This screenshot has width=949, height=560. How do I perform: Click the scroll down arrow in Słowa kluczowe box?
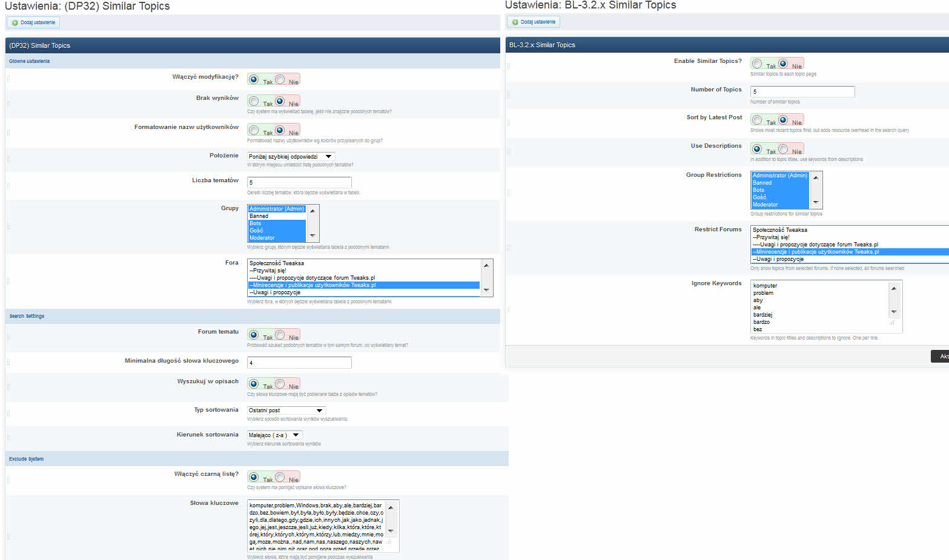(x=391, y=531)
